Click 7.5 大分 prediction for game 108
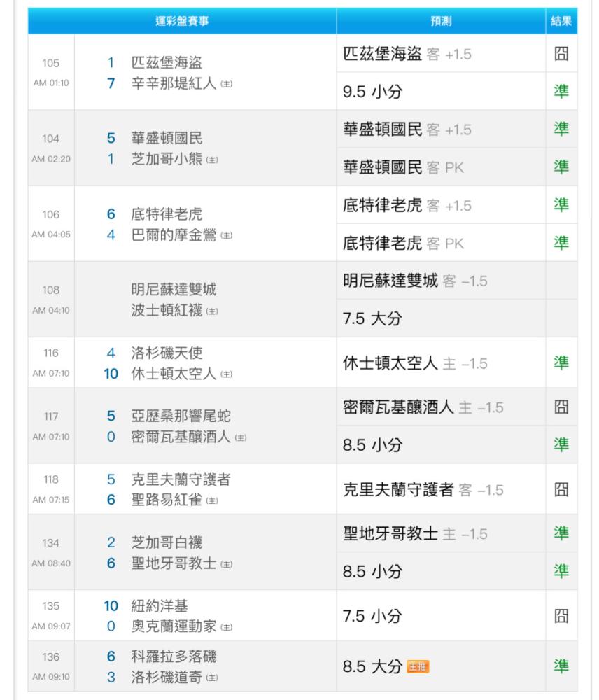 point(372,319)
